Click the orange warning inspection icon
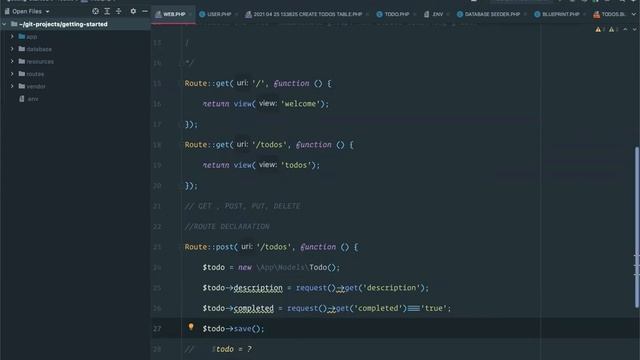Screen dimensions: 640x360 click(x=598, y=29)
